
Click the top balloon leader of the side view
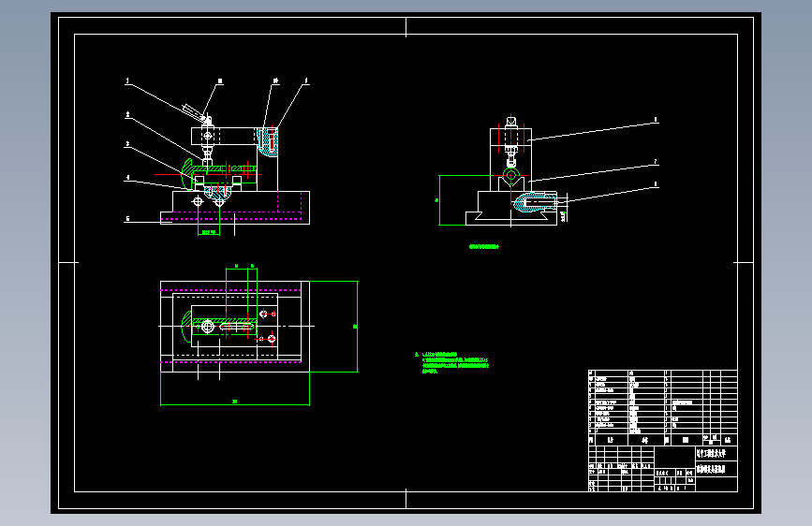(x=594, y=131)
